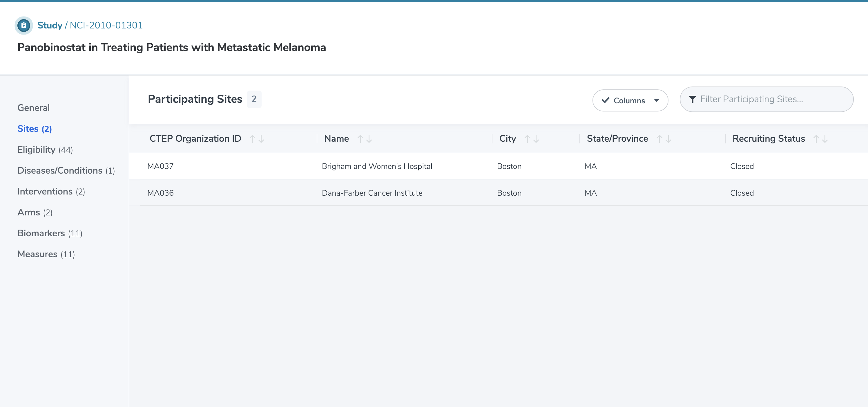
Task: Sort Name column descending arrow
Action: coord(369,138)
